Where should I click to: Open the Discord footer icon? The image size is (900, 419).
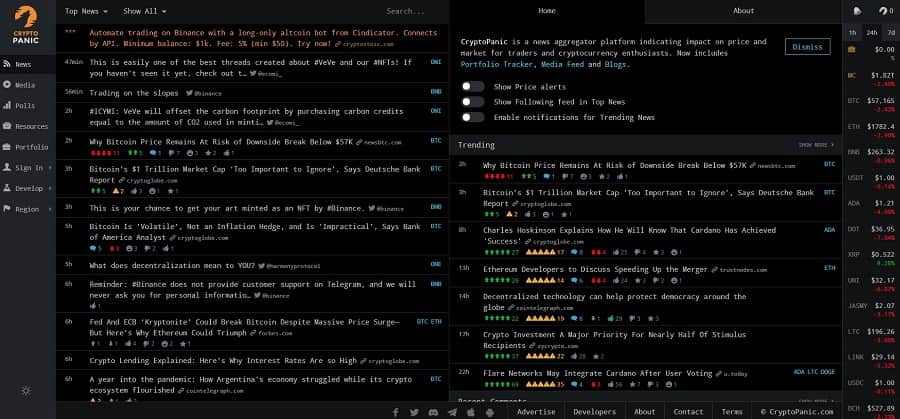433,412
